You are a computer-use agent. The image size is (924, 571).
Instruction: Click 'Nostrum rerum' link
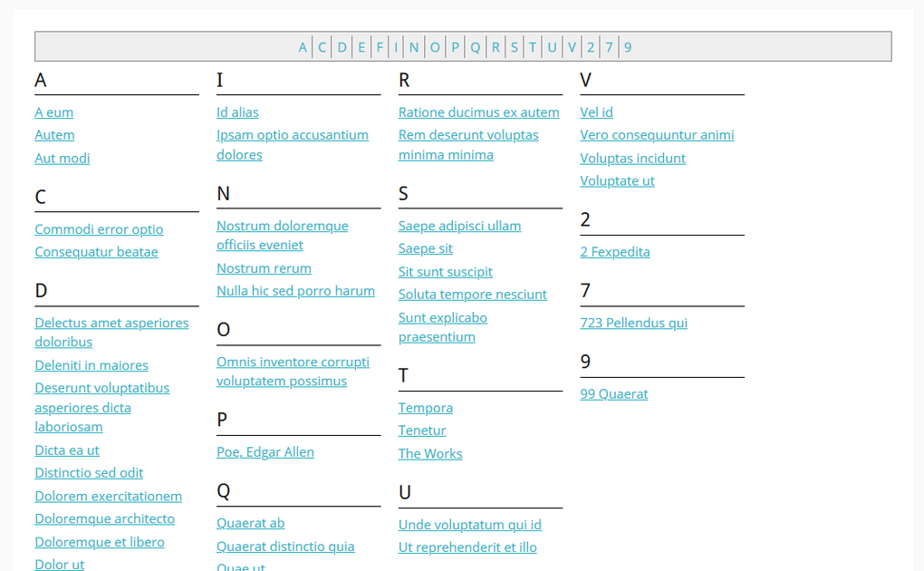pyautogui.click(x=264, y=268)
